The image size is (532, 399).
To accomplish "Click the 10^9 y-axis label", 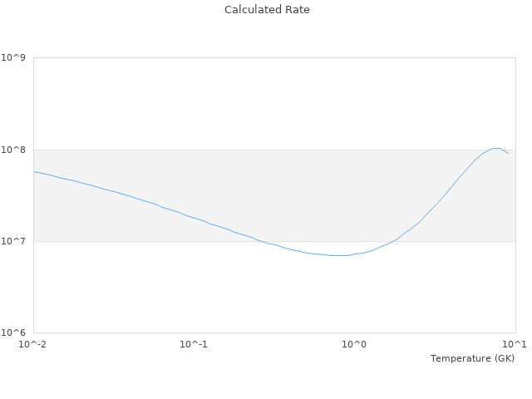I will coord(14,58).
